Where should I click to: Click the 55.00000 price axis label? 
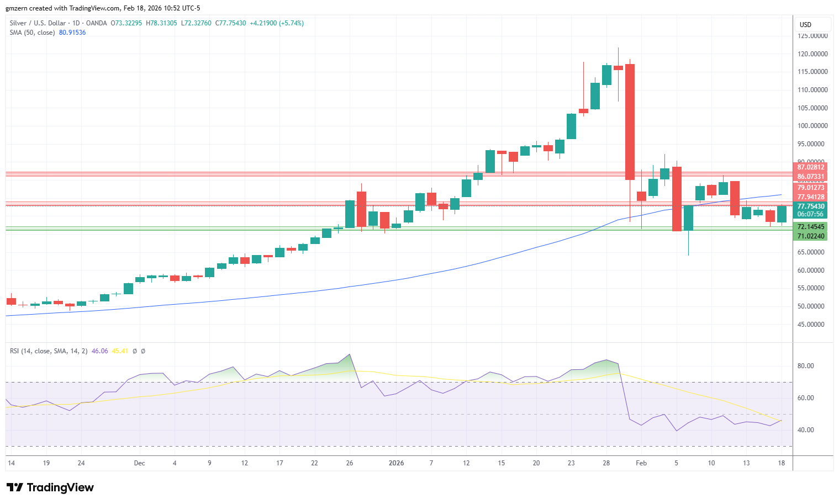[x=811, y=288]
